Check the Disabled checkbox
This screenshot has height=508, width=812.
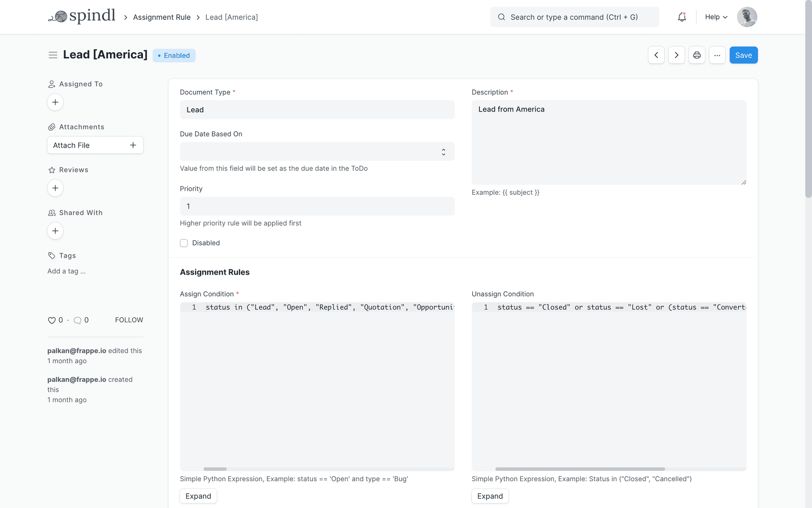point(184,243)
